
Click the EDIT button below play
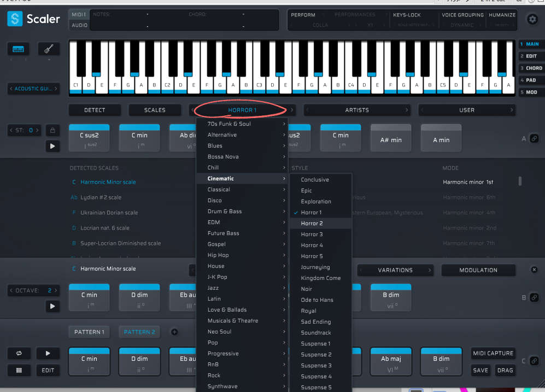(x=48, y=371)
